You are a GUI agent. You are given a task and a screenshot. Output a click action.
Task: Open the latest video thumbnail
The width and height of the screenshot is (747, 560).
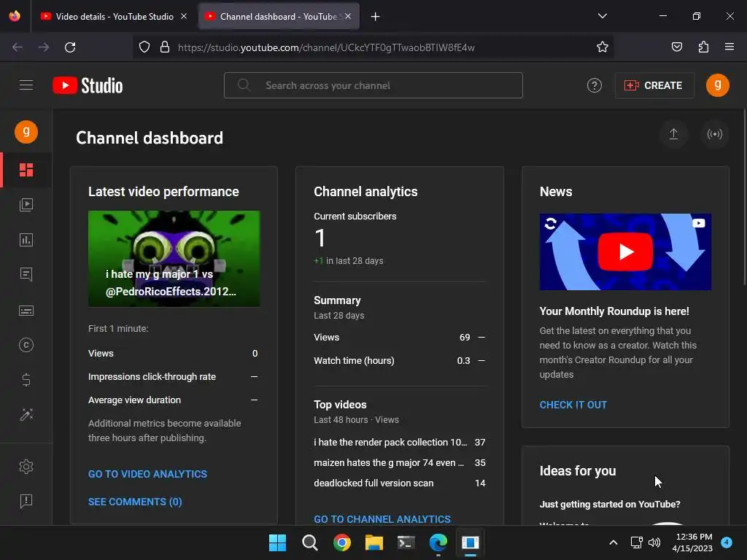tap(174, 259)
